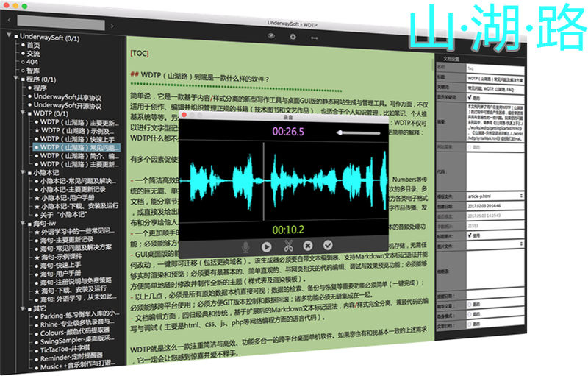Screen dimensions: 588x376
Task: Confirm recording with the checkmark icon
Action: tap(328, 246)
